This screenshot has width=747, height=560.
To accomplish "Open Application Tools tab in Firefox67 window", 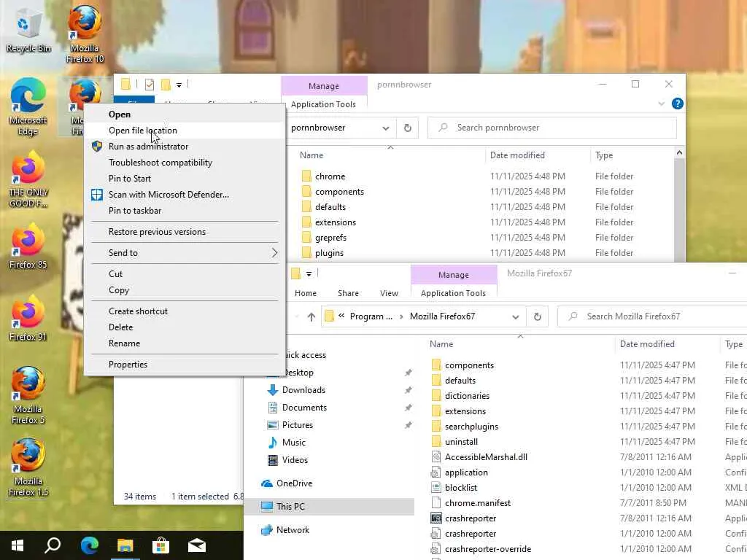I will click(x=453, y=293).
